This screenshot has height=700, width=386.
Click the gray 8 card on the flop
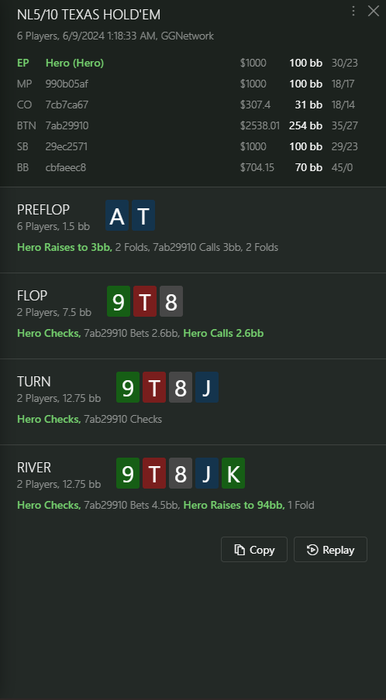pyautogui.click(x=171, y=302)
